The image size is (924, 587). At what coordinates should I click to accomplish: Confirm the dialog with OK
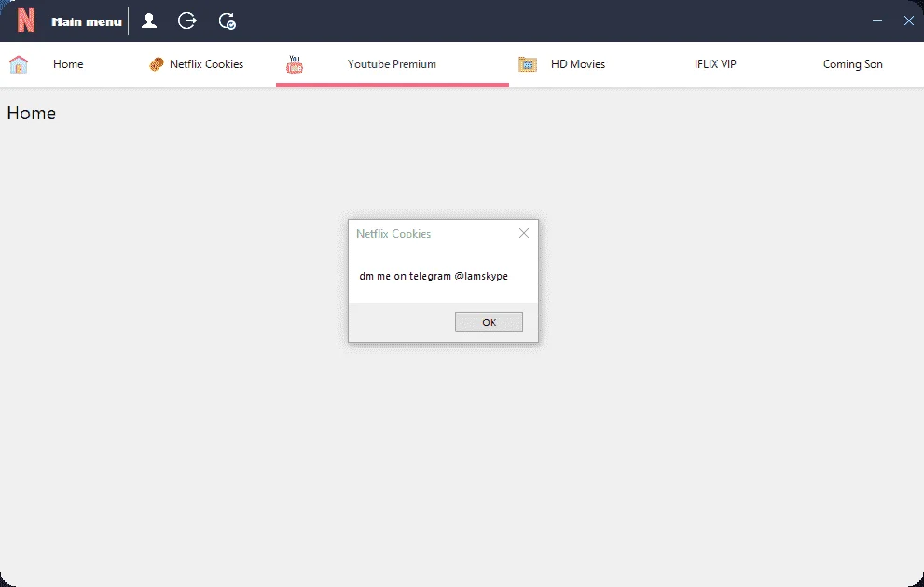pyautogui.click(x=490, y=322)
